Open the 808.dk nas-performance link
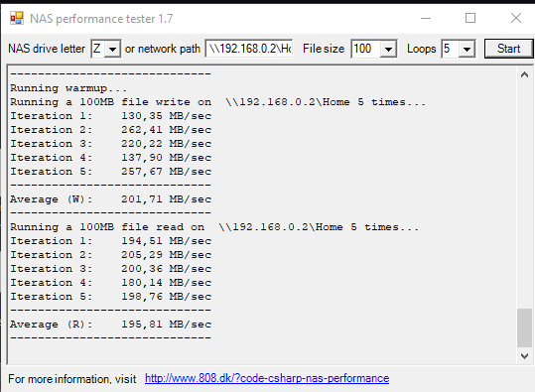Viewport: 535px width, 392px height. (267, 378)
